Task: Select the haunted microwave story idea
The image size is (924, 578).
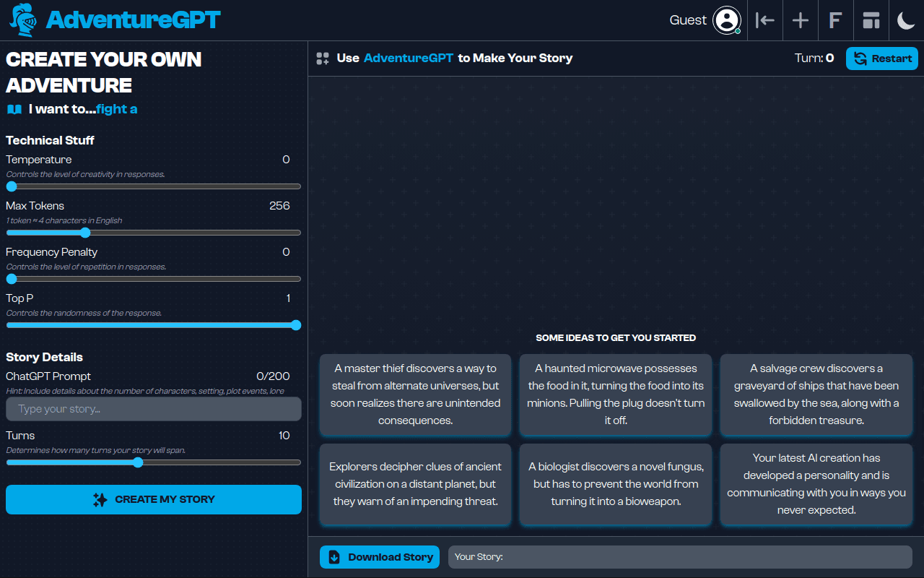Action: 615,394
